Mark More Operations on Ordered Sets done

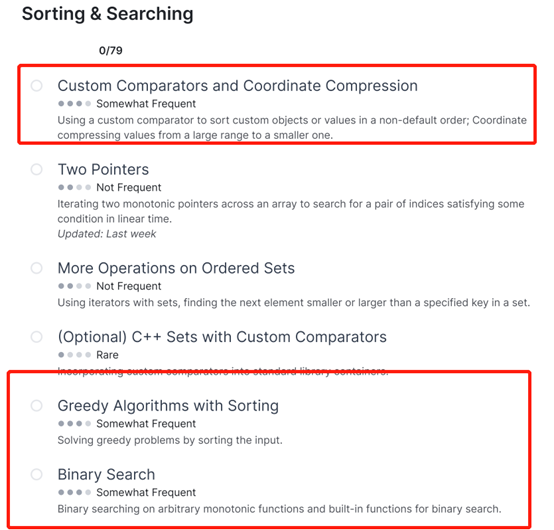[36, 268]
